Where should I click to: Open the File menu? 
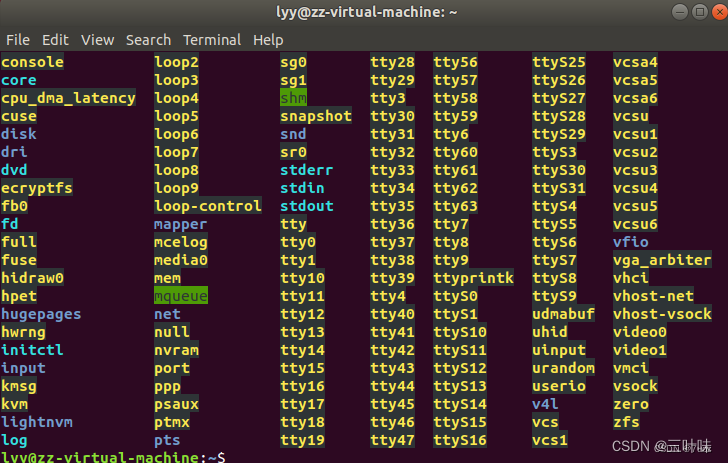(18, 40)
